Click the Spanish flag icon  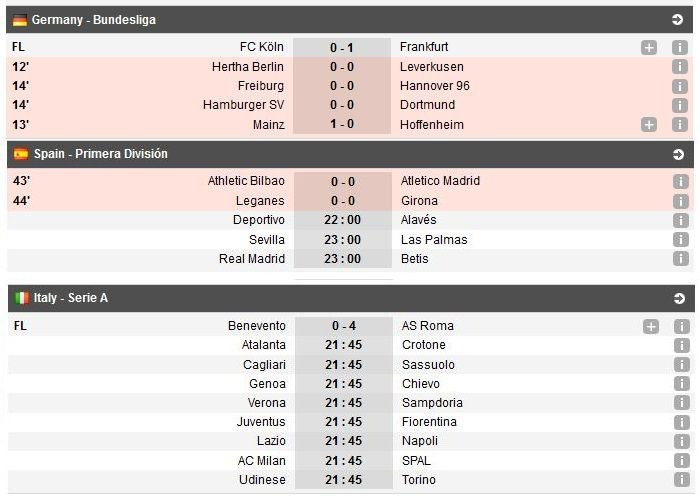[x=20, y=154]
